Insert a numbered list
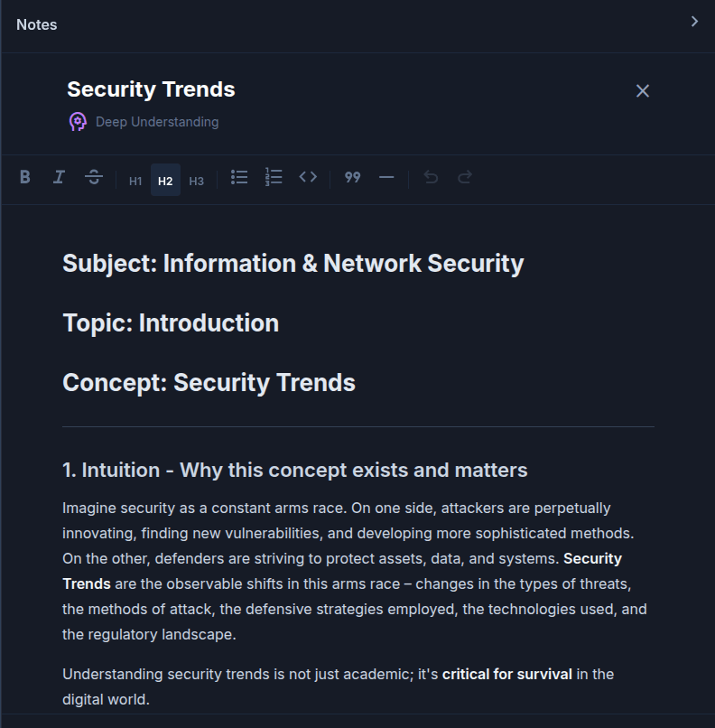715x728 pixels. point(274,177)
